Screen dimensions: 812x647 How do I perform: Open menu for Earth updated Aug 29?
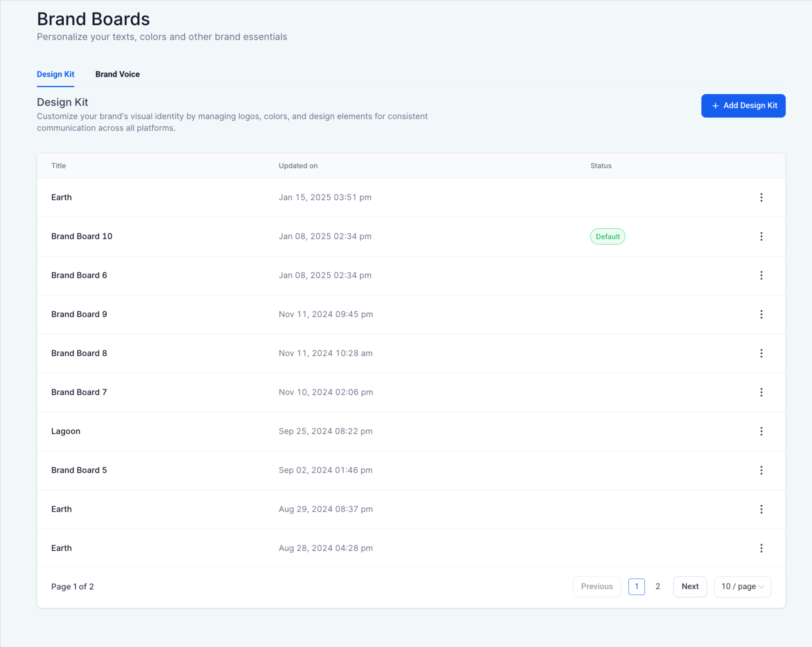pos(761,509)
